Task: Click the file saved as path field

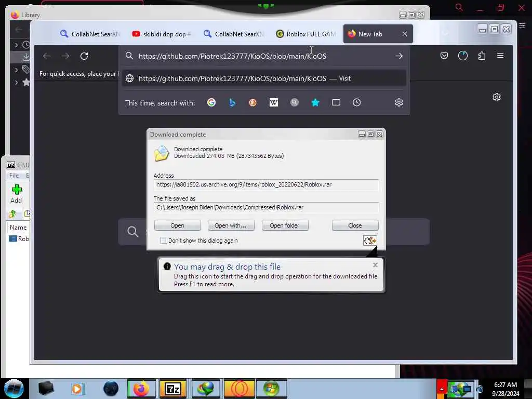Action: tap(267, 207)
